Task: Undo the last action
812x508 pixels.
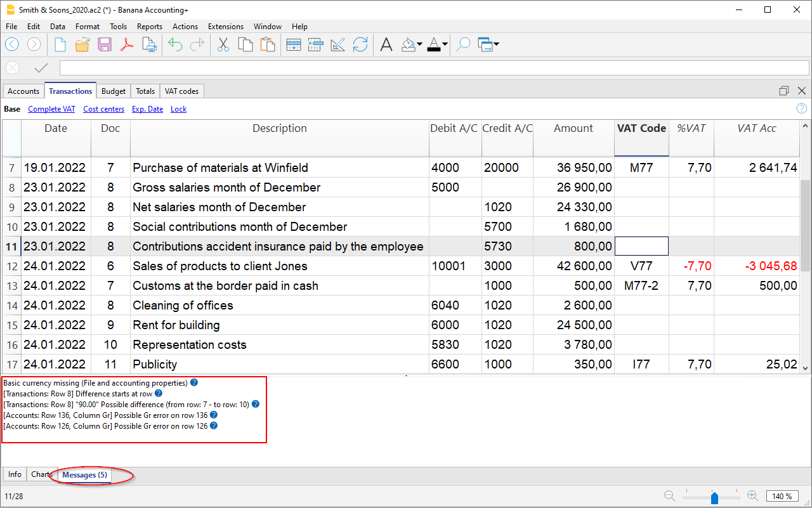Action: click(x=175, y=44)
